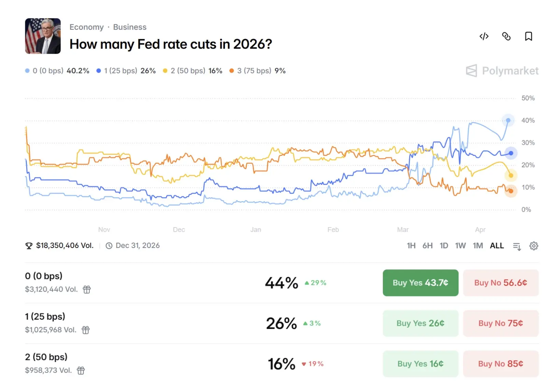Switch to the 1D timeframe
The height and width of the screenshot is (392, 553).
click(444, 246)
